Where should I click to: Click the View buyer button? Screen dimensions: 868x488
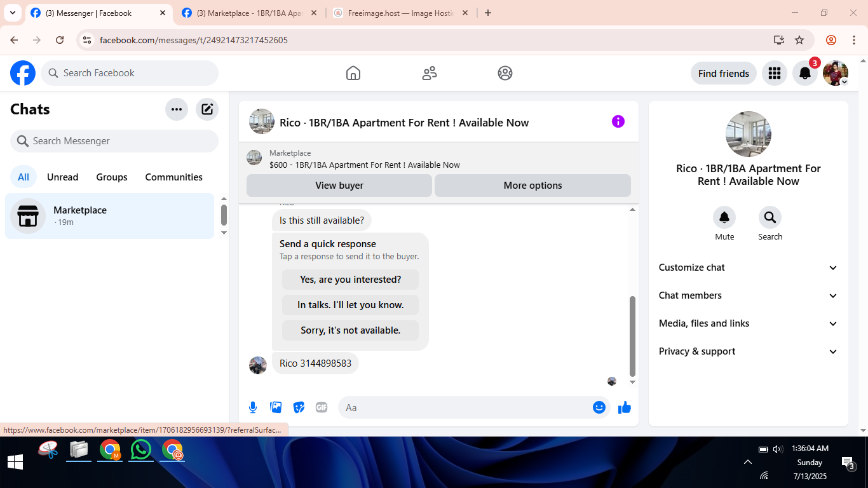coord(339,186)
